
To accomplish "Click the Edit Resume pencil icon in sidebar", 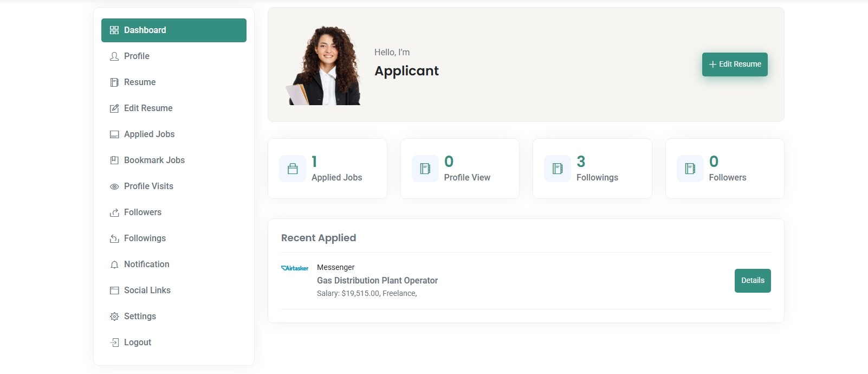I will [x=114, y=108].
